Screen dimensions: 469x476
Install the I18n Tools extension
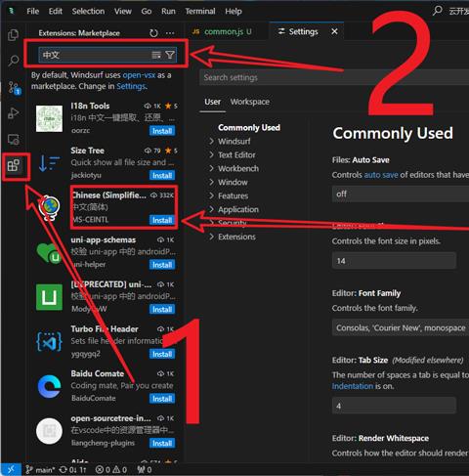(x=162, y=131)
